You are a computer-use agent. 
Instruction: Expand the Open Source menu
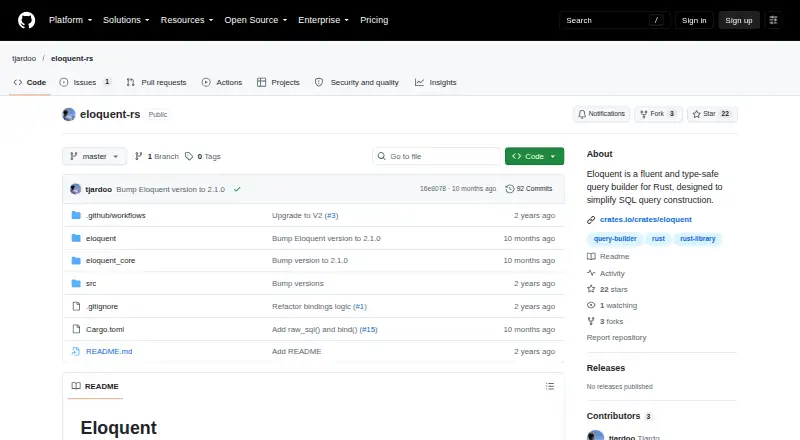point(256,20)
